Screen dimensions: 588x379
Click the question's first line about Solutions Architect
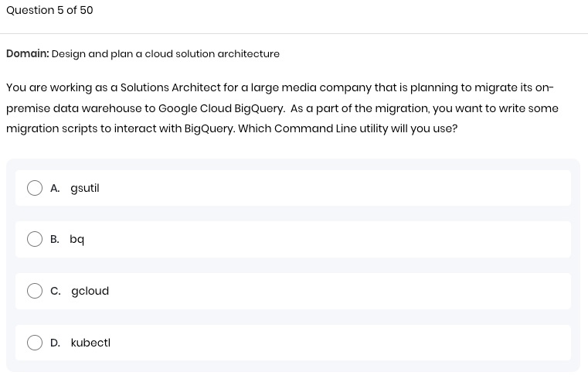click(x=280, y=88)
